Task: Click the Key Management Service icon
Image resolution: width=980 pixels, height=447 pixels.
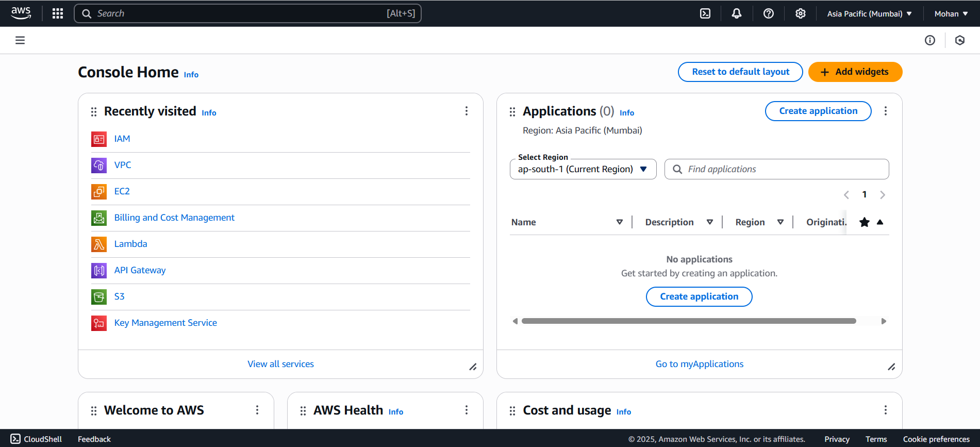Action: [99, 323]
